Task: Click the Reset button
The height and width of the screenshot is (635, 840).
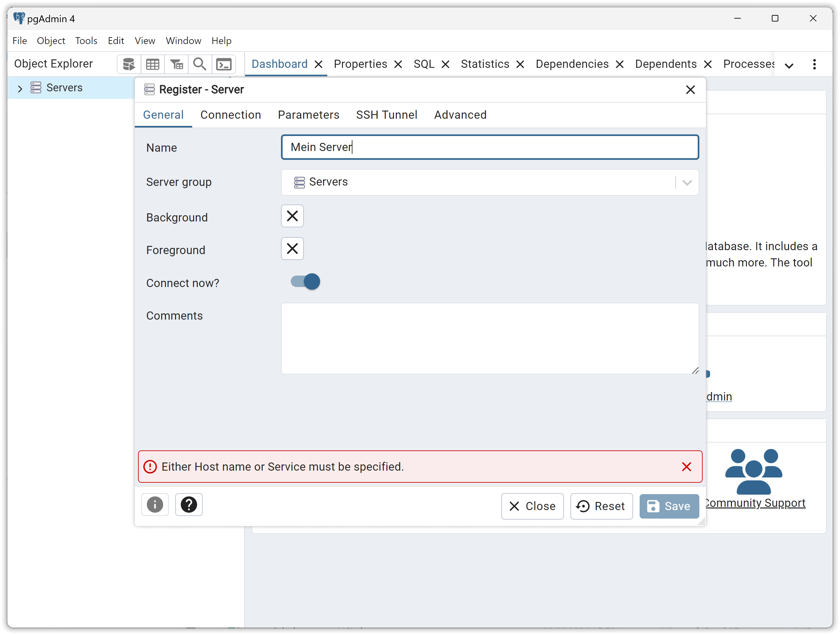Action: [x=601, y=506]
